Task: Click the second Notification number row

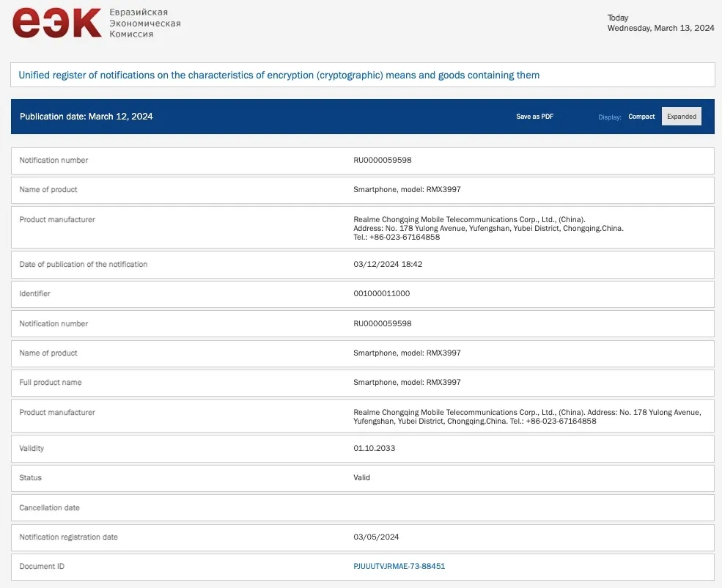Action: point(363,324)
